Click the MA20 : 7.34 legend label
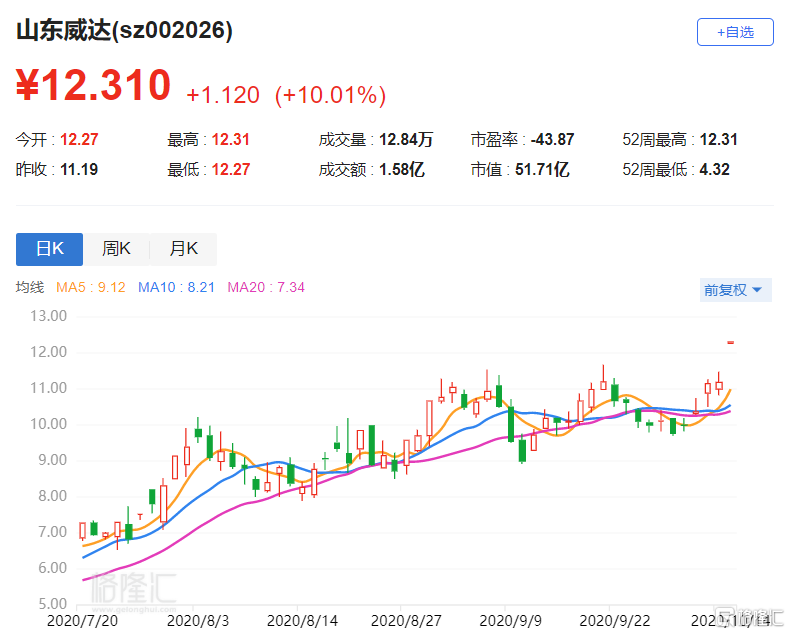This screenshot has width=790, height=634. [266, 288]
